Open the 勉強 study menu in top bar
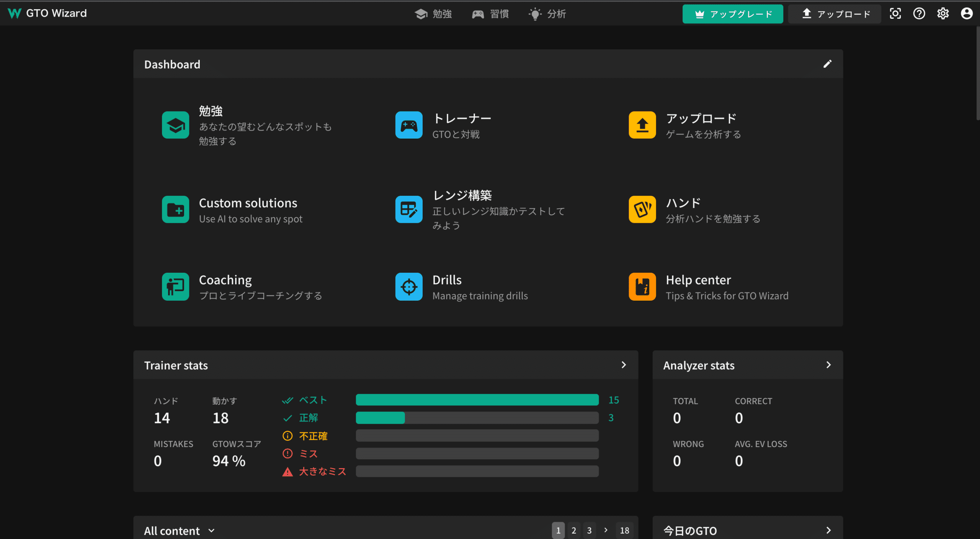Viewport: 980px width, 539px height. coord(433,14)
